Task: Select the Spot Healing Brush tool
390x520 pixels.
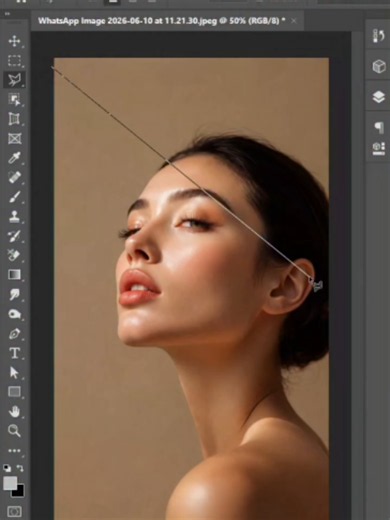Action: coord(14,177)
